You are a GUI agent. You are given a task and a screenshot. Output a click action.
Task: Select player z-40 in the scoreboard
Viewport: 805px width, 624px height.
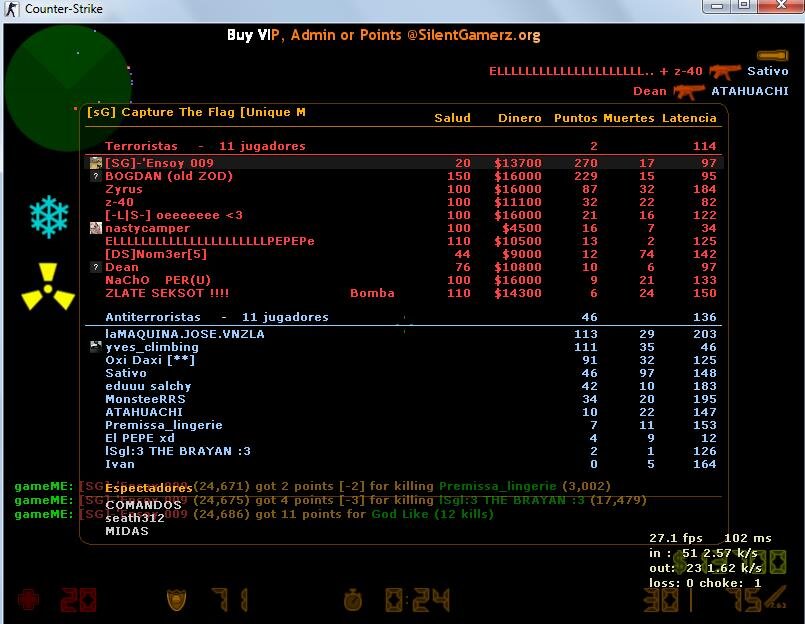(119, 202)
